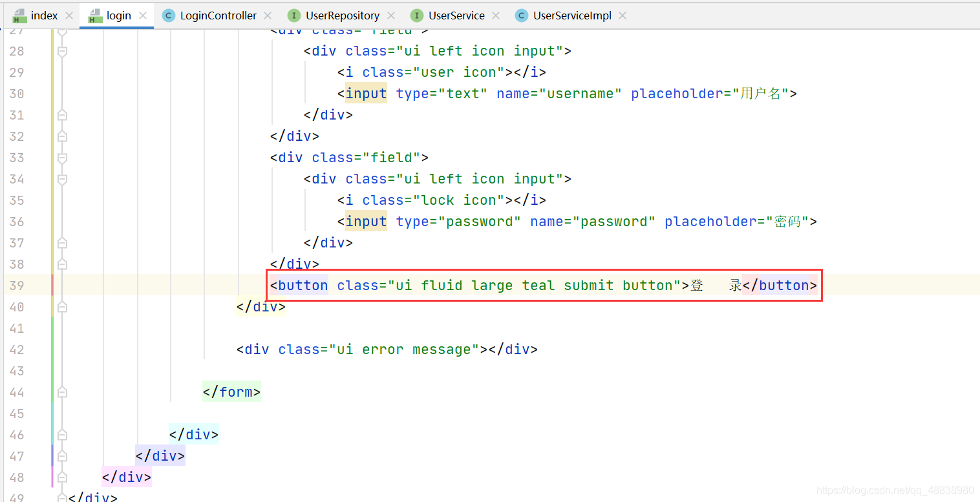The height and width of the screenshot is (502, 980).
Task: Click the "user icon" class on line 29
Action: coord(463,72)
